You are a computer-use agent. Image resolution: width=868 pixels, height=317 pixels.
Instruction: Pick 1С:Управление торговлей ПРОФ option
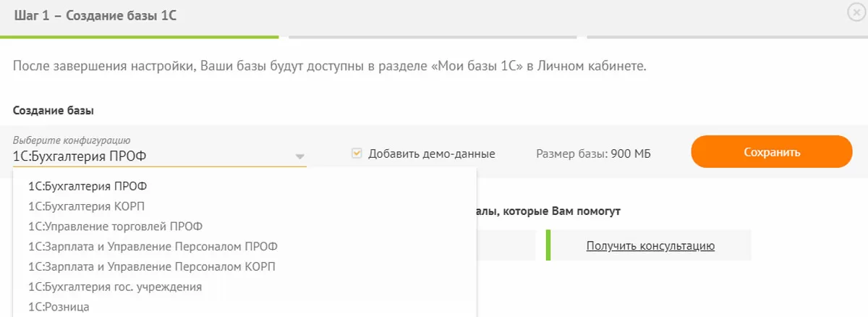116,227
